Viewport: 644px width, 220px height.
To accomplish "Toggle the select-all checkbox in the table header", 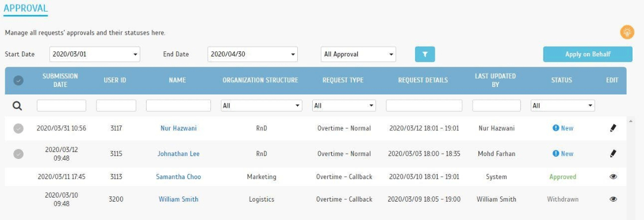I will (18, 81).
